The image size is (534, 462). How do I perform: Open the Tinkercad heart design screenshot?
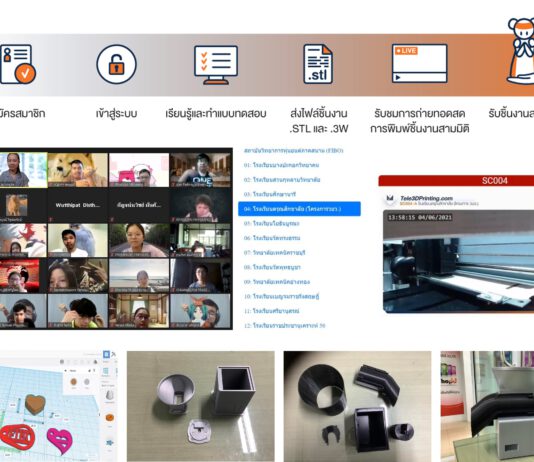click(58, 406)
